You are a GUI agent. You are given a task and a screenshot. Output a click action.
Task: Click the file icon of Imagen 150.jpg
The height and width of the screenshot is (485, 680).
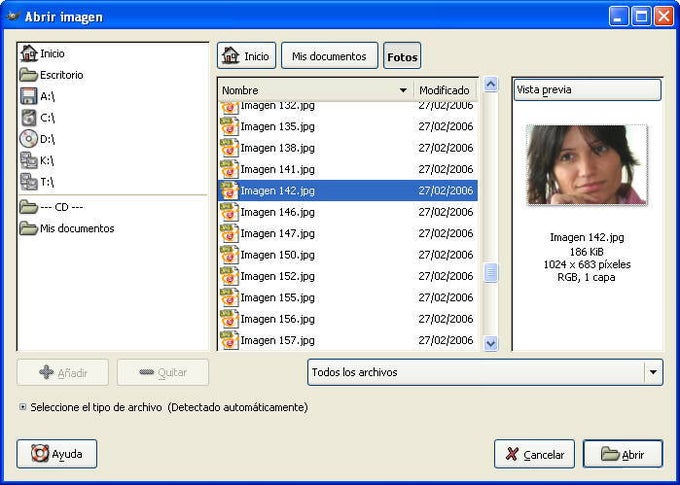(x=229, y=255)
